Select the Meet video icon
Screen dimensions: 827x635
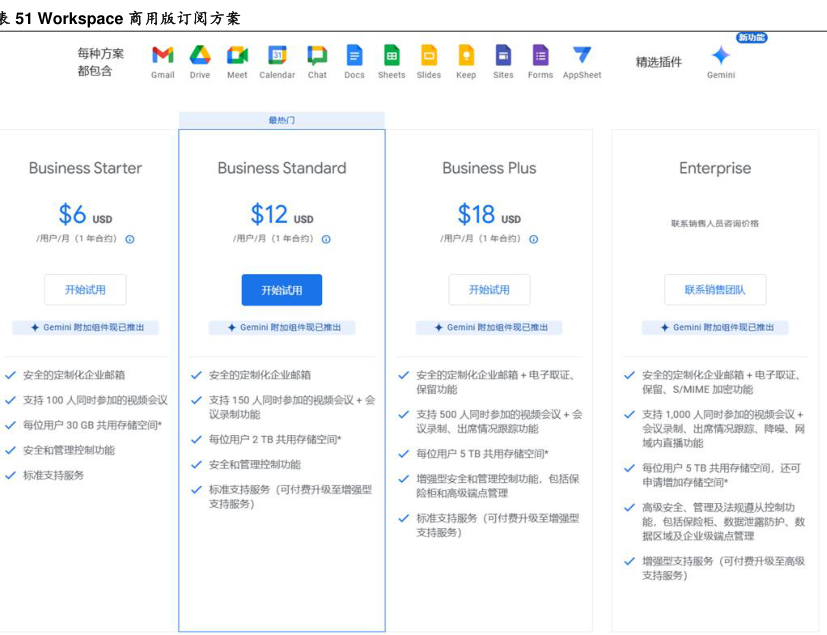237,55
